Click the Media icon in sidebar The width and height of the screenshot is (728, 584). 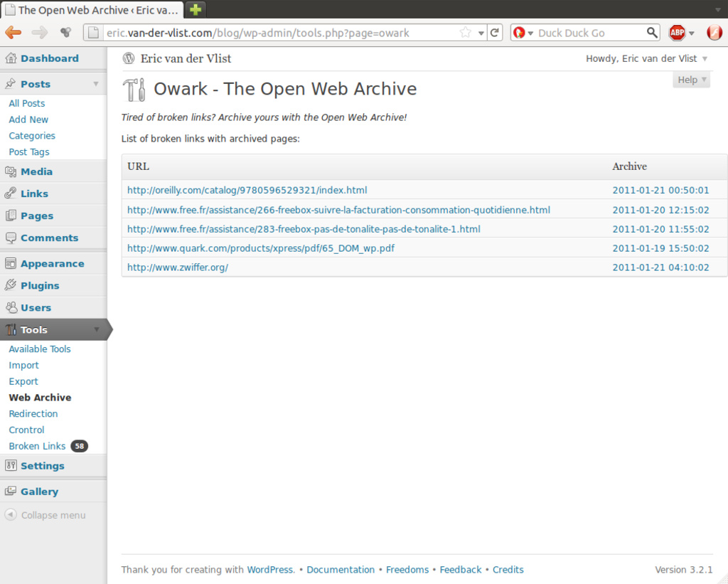click(11, 171)
